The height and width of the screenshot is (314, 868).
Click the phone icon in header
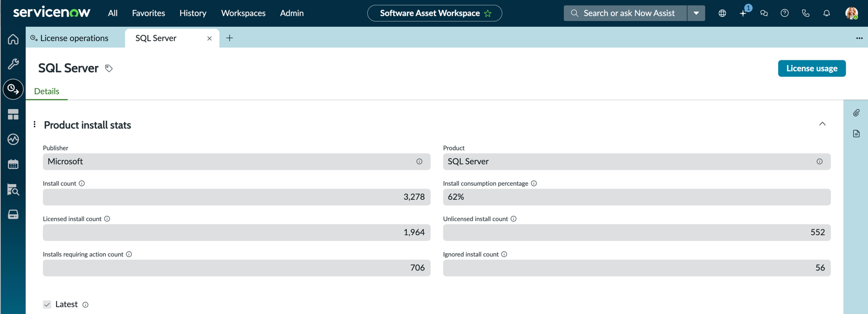pos(806,13)
